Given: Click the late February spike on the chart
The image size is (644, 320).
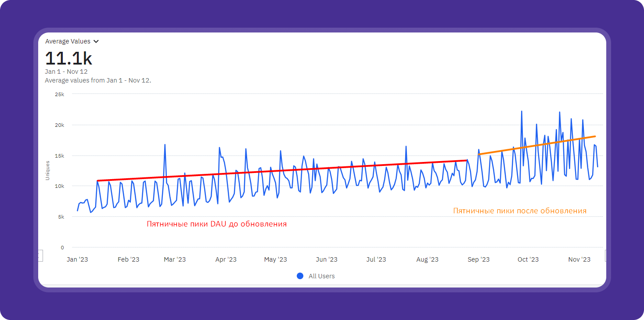Looking at the screenshot, I should (165, 145).
